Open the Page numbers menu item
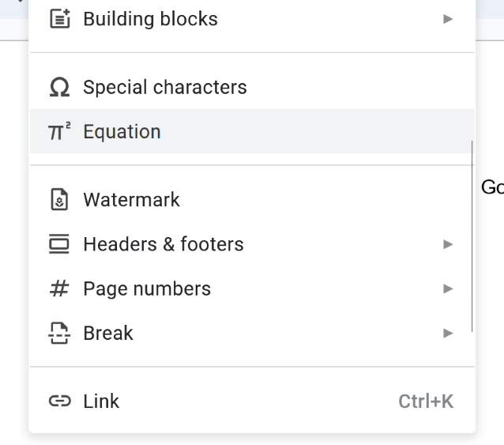 point(147,288)
